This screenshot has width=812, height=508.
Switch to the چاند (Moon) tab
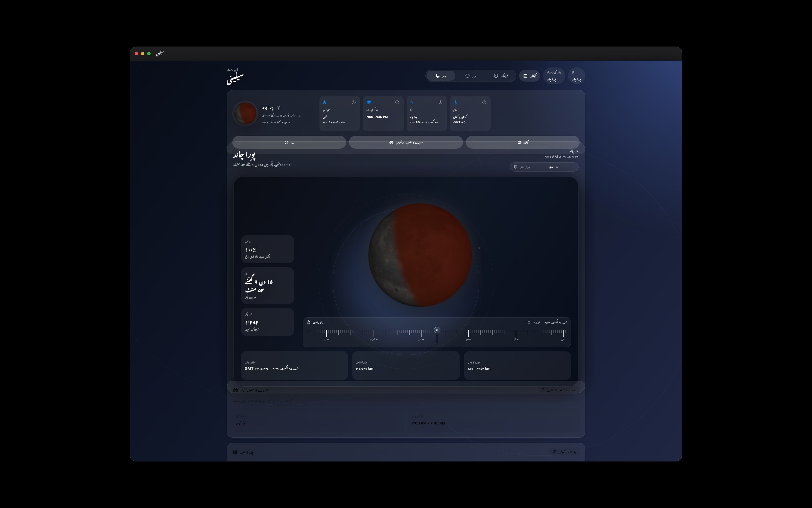pyautogui.click(x=441, y=76)
